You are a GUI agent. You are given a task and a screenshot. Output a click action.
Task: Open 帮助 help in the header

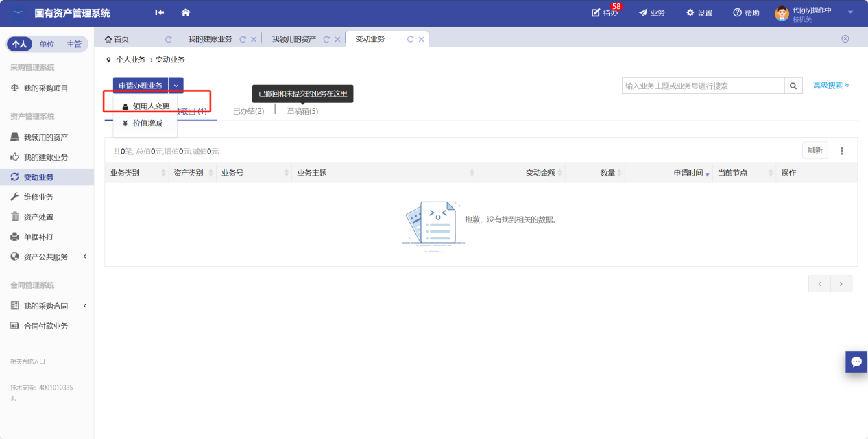[x=746, y=13]
